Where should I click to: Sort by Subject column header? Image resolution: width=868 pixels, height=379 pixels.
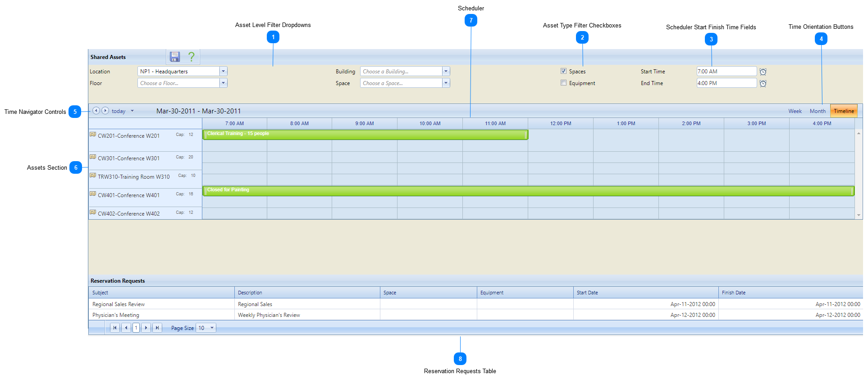pos(161,293)
